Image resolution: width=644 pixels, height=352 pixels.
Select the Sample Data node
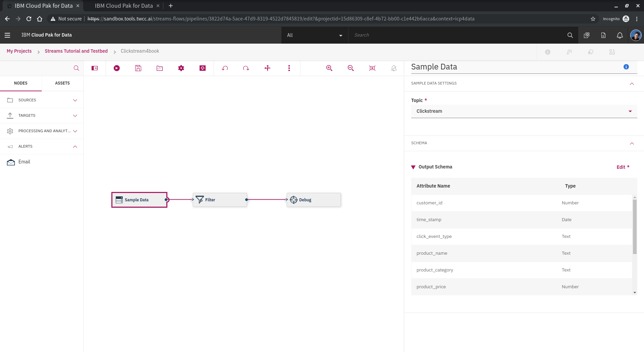pyautogui.click(x=139, y=200)
